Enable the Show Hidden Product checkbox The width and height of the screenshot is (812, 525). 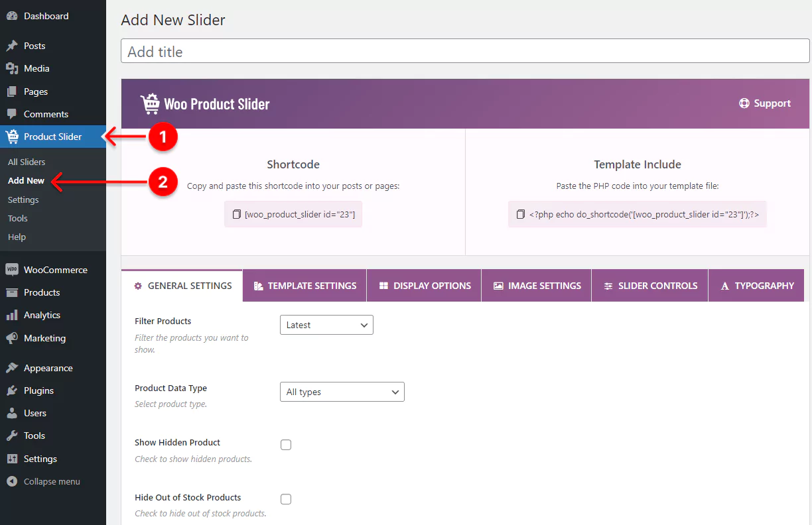point(286,445)
